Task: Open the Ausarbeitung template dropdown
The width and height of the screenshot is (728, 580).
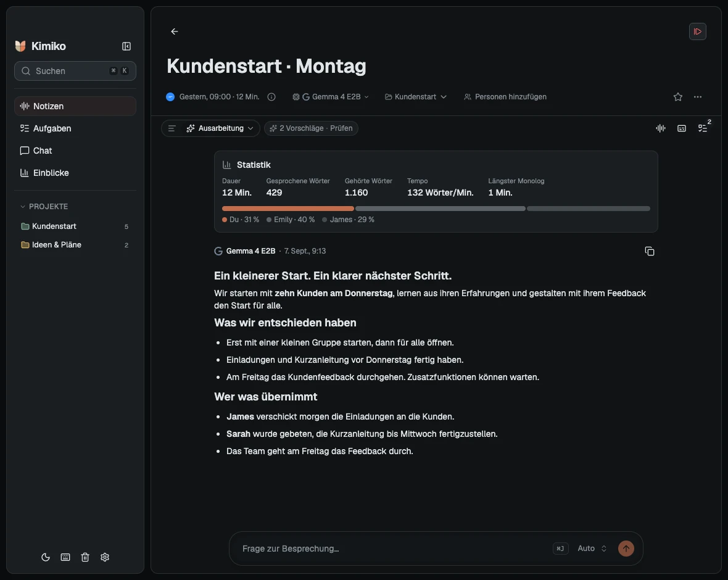Action: point(220,128)
